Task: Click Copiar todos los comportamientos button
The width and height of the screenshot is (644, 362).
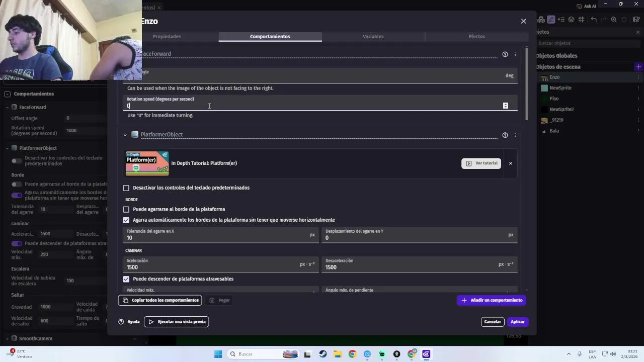Action: pos(160,300)
